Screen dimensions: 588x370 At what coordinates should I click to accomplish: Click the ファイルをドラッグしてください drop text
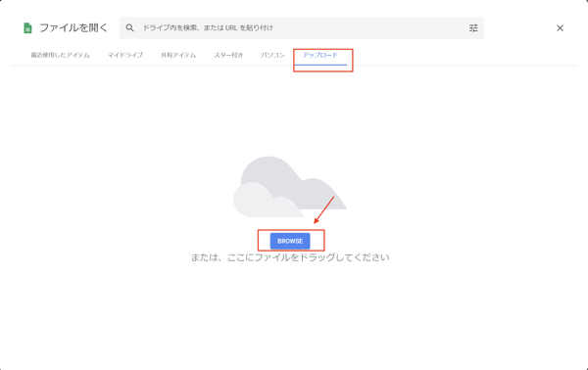(290, 257)
